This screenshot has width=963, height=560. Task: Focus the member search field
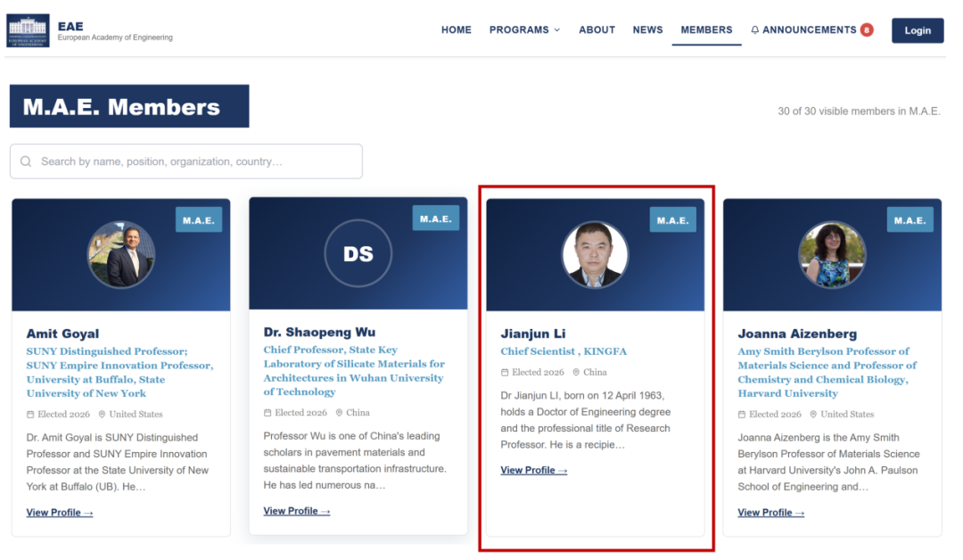click(186, 161)
